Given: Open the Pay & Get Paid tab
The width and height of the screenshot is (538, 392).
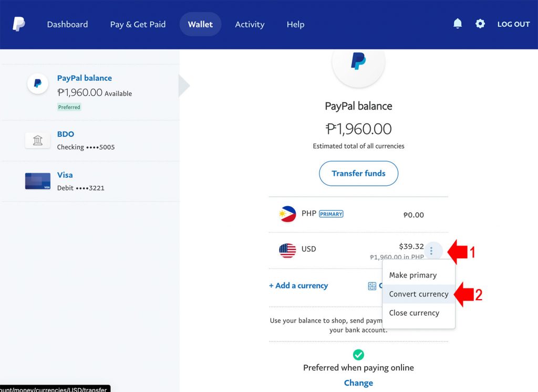Looking at the screenshot, I should coord(138,24).
